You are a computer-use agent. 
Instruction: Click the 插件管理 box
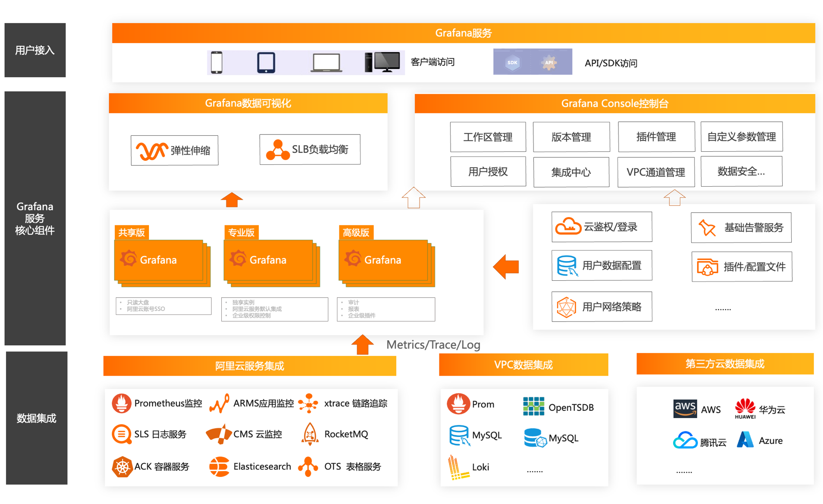[x=656, y=136]
